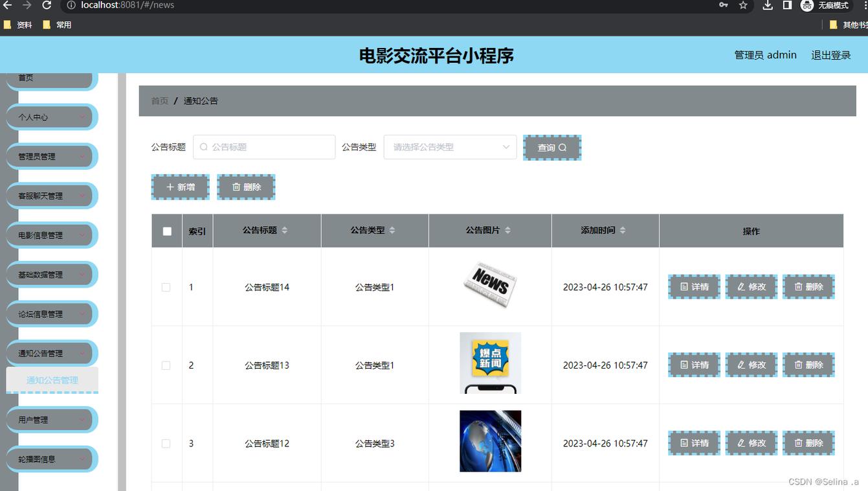Check the row checkbox for 公告标题14
Viewport: 868px width, 491px height.
point(166,287)
